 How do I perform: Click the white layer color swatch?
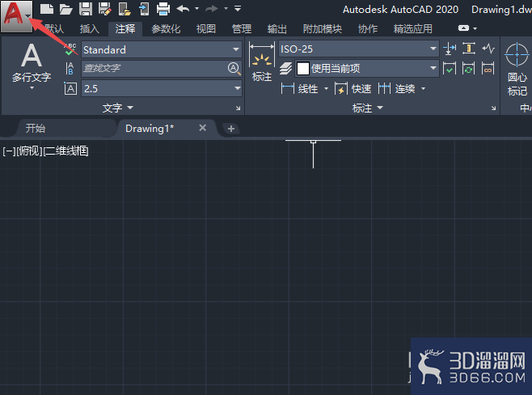tap(303, 69)
